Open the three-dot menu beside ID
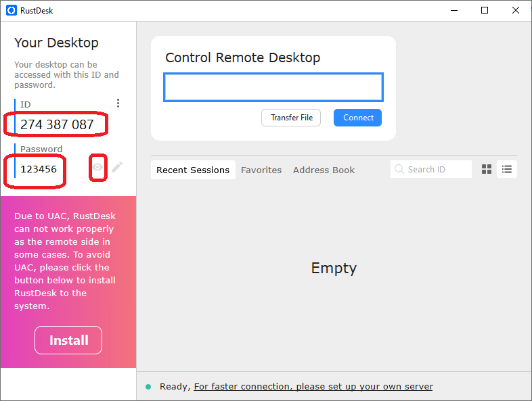Viewport: 532px width, 401px height. [x=118, y=103]
